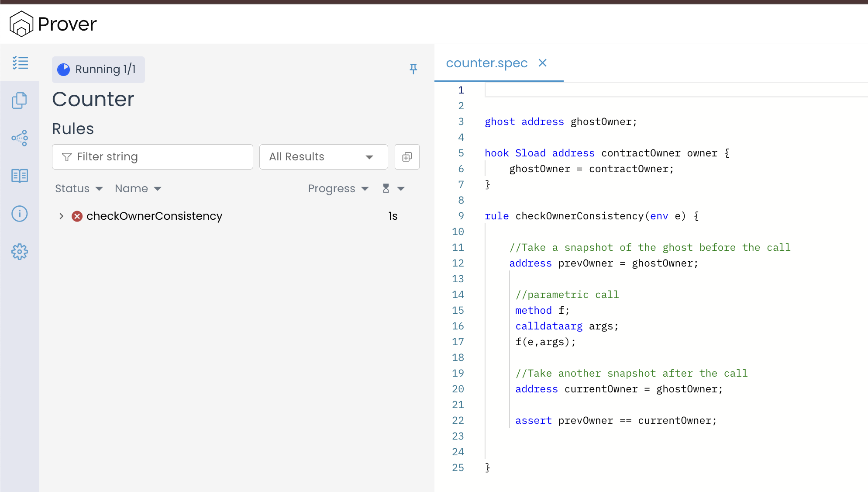Open the call graph sidebar icon

click(20, 138)
